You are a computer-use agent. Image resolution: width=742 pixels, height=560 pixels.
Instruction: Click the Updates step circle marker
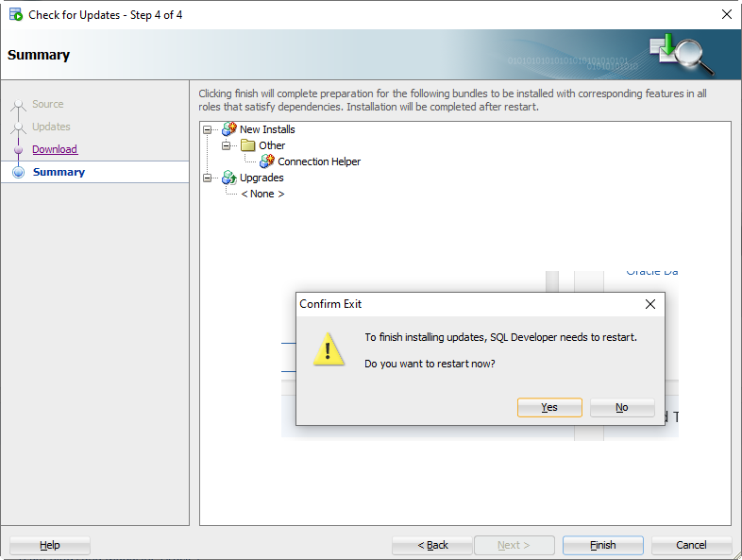pyautogui.click(x=19, y=127)
